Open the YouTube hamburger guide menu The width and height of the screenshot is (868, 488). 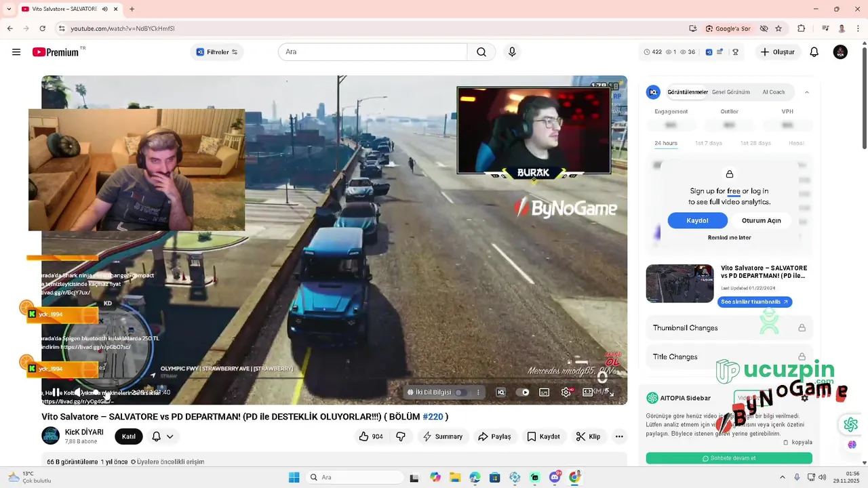tap(16, 52)
